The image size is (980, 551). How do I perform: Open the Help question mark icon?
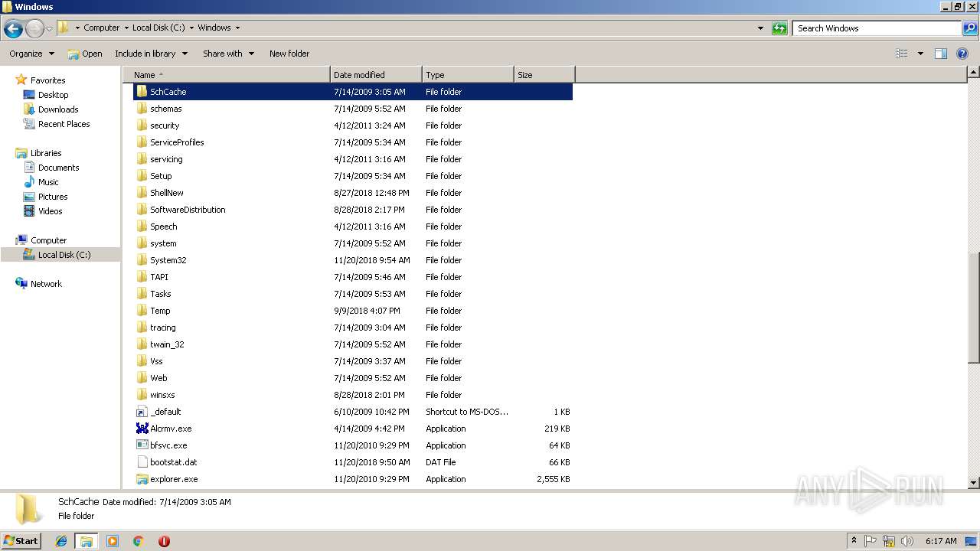pos(962,54)
